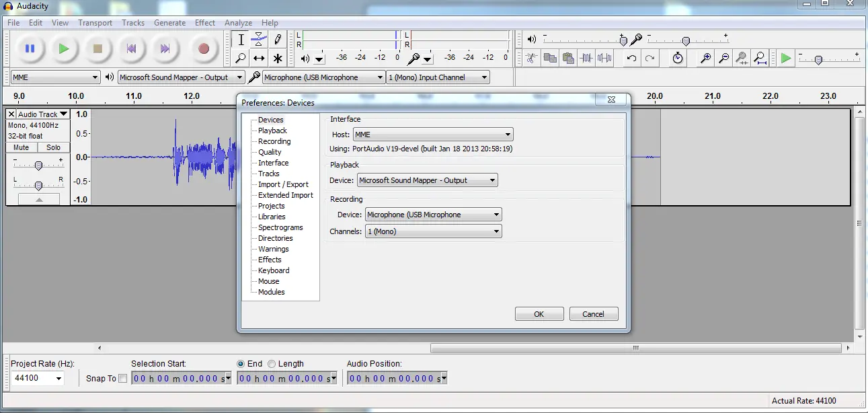Adjust the Audio Track pan slider
Screen dimensions: 868x413
[x=38, y=185]
